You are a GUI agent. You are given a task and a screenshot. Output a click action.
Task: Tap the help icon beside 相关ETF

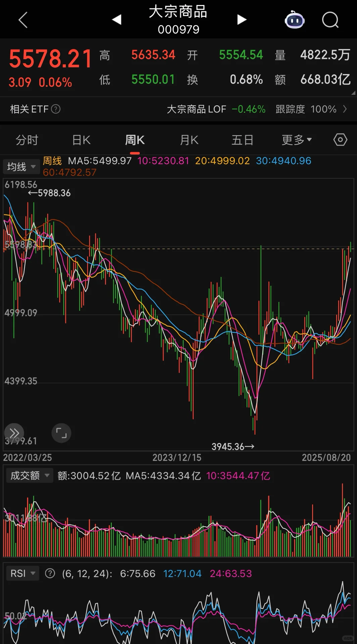point(56,109)
